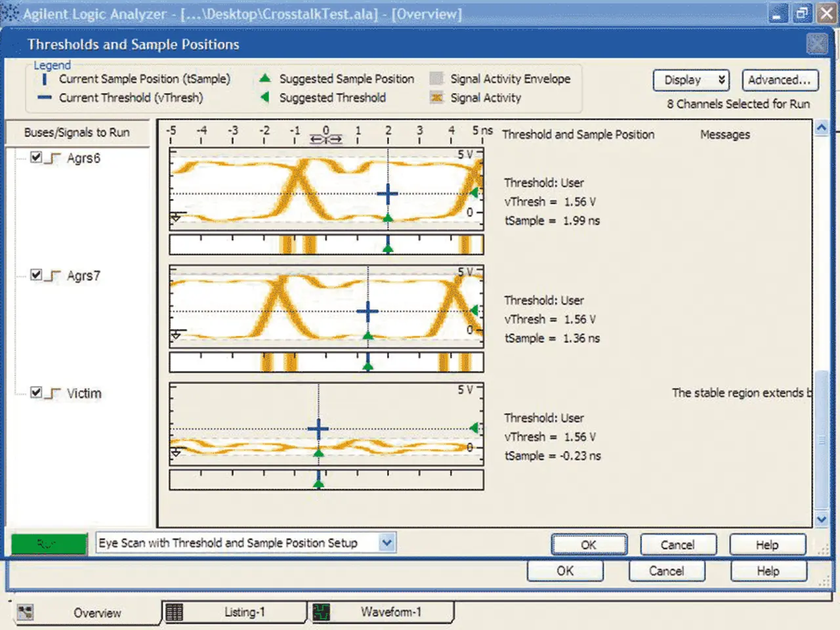This screenshot has width=840, height=630.
Task: Click the blue sample position cross on Agrs6
Action: 387,194
